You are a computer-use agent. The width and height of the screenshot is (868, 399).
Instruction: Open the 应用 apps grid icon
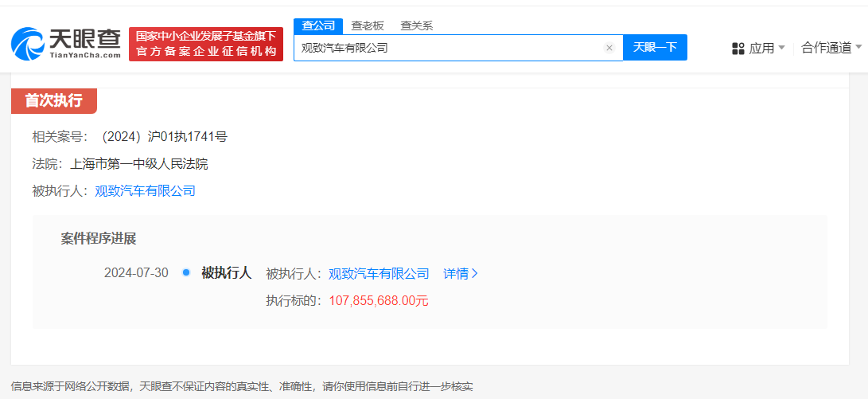click(738, 49)
